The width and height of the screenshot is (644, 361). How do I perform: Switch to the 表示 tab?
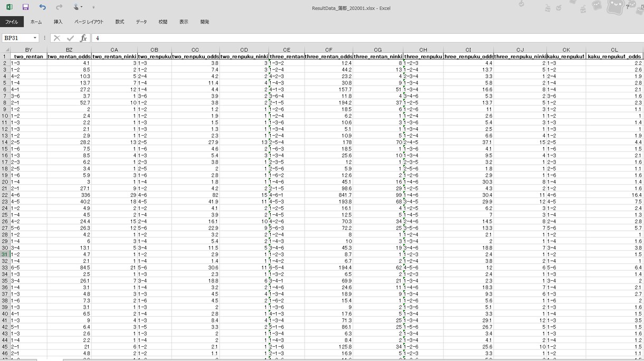tap(184, 22)
